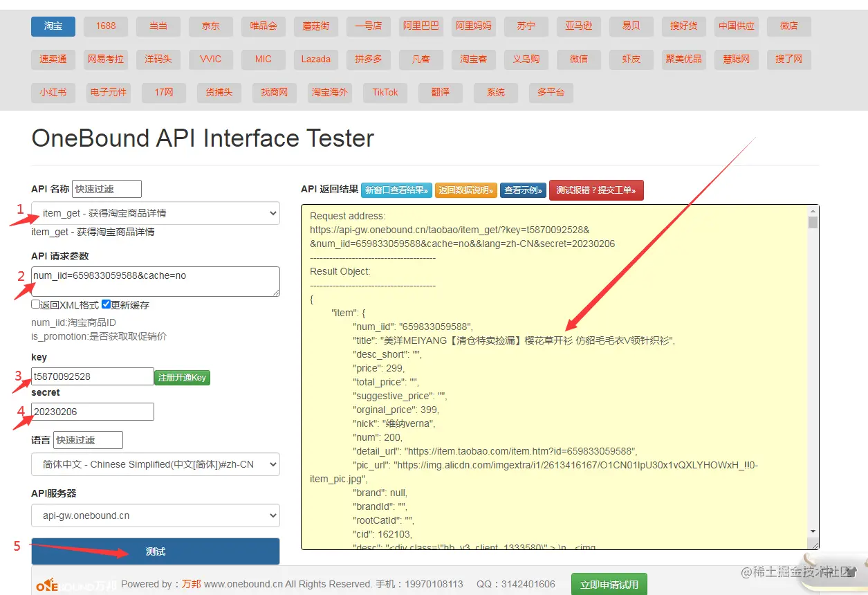Image resolution: width=868 pixels, height=595 pixels.
Task: Switch to the 小红书 tab
Action: click(53, 93)
